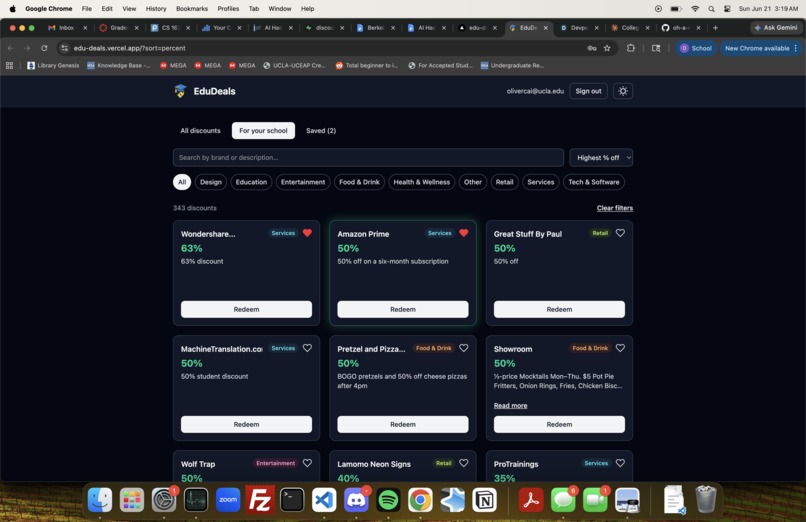Viewport: 806px width, 522px height.
Task: Open UCLA-UCEAP bookmark
Action: [295, 65]
